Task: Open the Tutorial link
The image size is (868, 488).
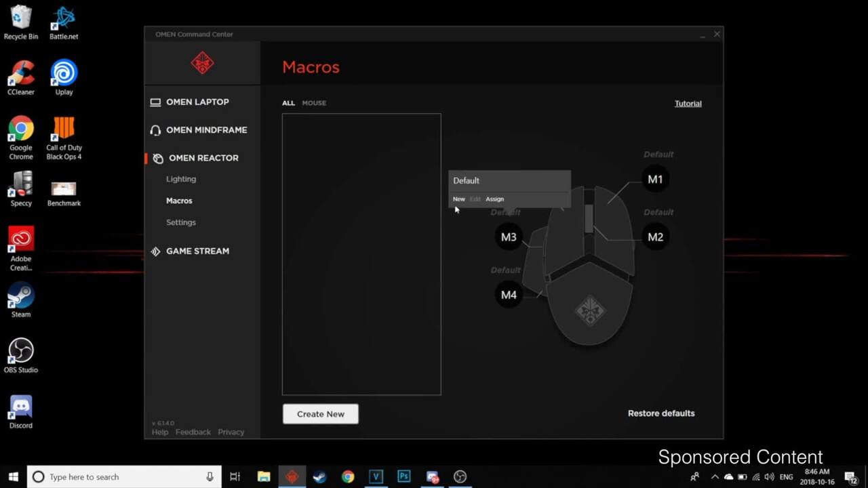Action: click(x=688, y=104)
